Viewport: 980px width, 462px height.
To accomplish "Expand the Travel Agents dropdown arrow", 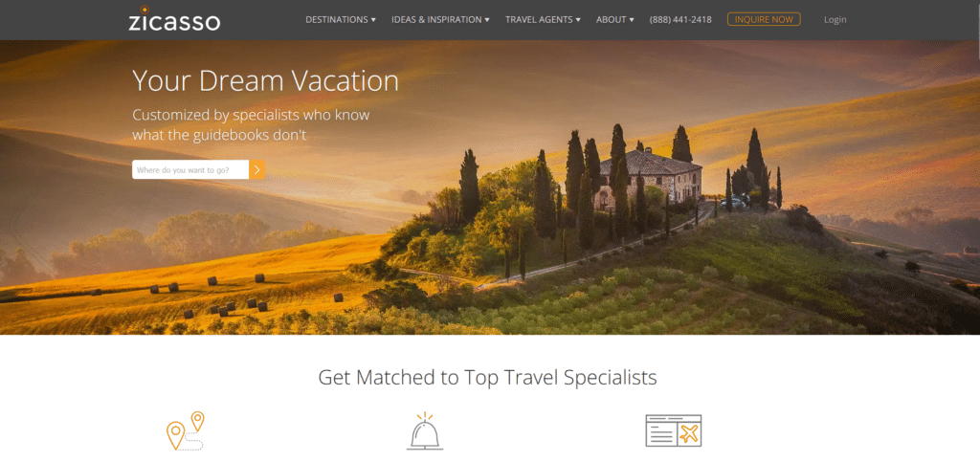I will click(x=578, y=20).
